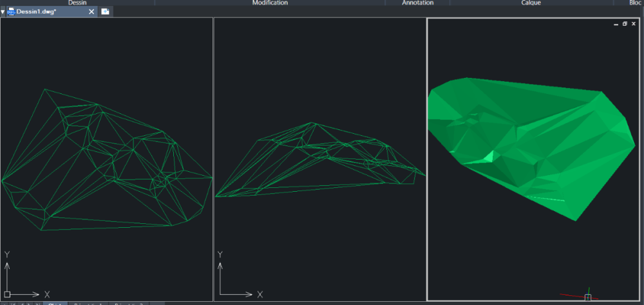Minimize the active right viewport
Viewport: 644px width, 305px height.
pyautogui.click(x=616, y=24)
